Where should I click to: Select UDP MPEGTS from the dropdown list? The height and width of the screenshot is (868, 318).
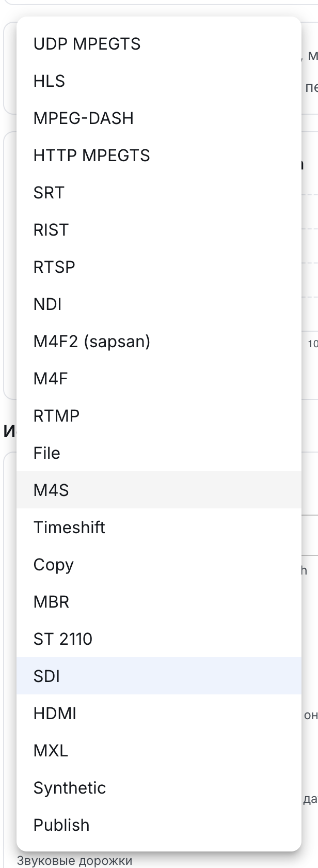(x=159, y=44)
